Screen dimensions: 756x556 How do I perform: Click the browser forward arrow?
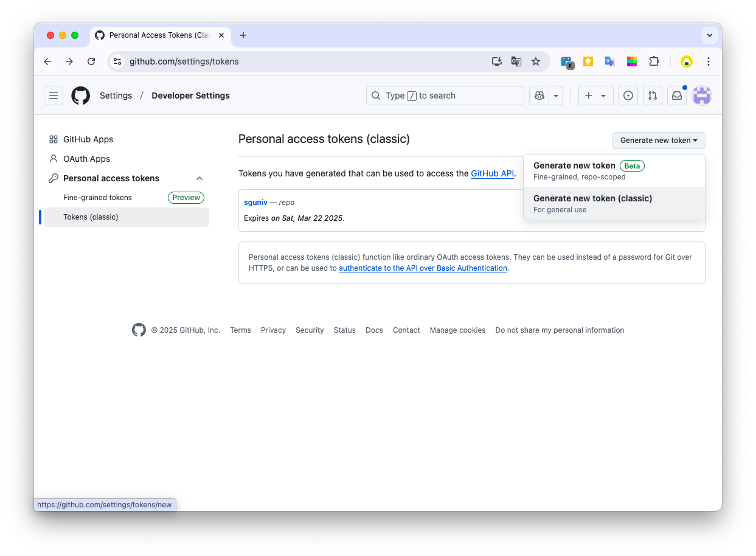click(69, 61)
